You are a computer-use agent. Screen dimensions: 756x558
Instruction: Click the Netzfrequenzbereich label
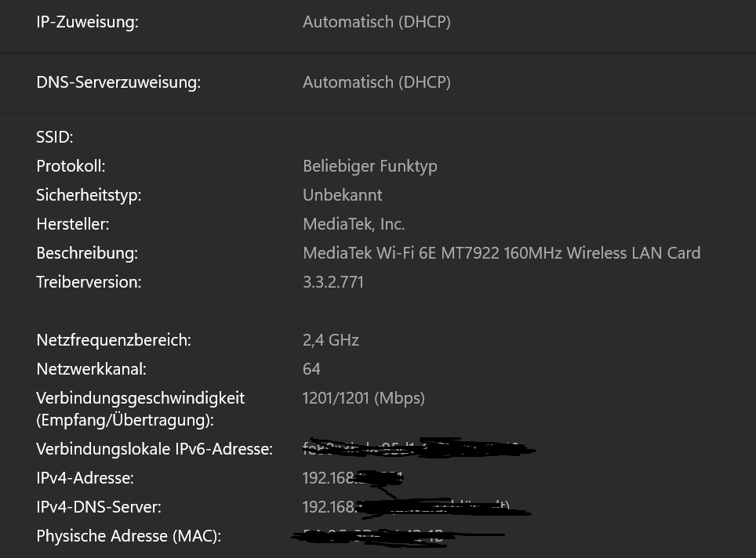pyautogui.click(x=114, y=340)
